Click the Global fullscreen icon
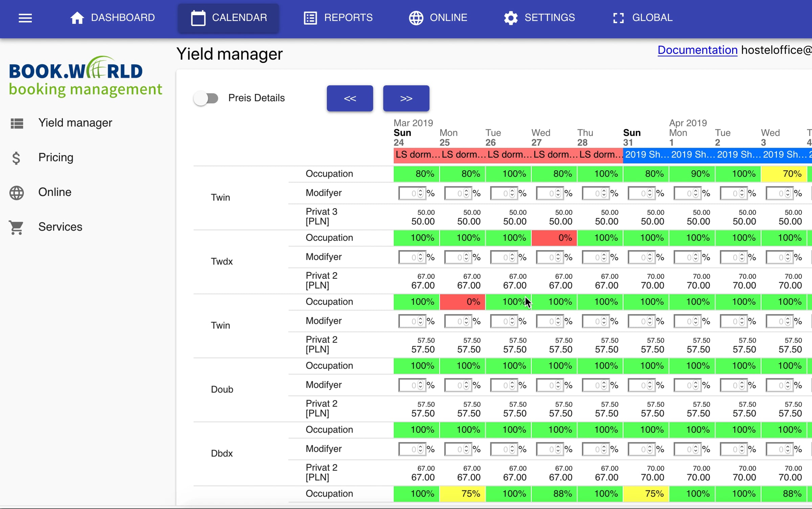The height and width of the screenshot is (509, 812). [618, 18]
